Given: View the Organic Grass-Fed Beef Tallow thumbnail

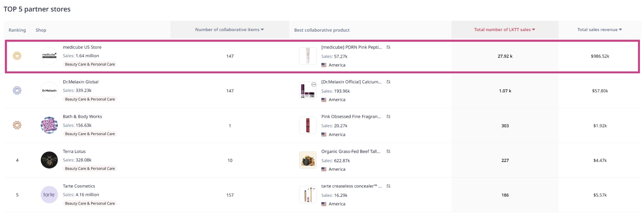Looking at the screenshot, I should click(308, 160).
